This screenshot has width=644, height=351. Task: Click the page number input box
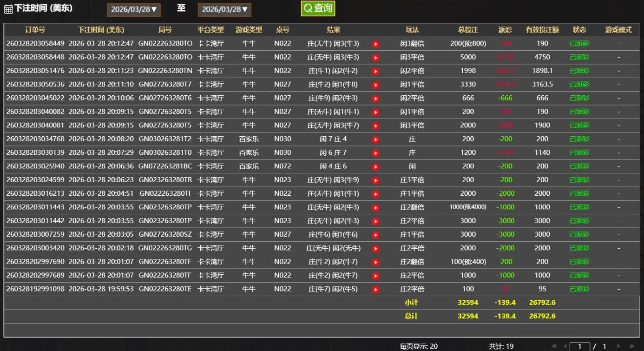[579, 346]
